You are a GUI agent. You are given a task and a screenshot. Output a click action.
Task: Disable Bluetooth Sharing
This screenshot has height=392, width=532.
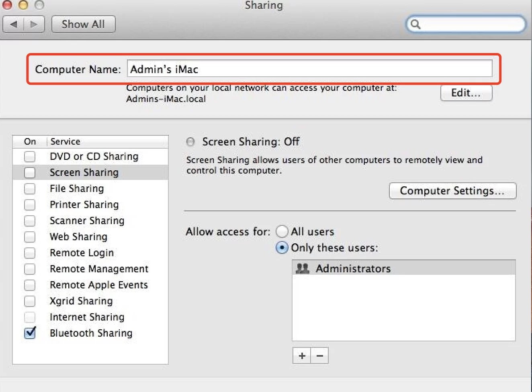29,333
